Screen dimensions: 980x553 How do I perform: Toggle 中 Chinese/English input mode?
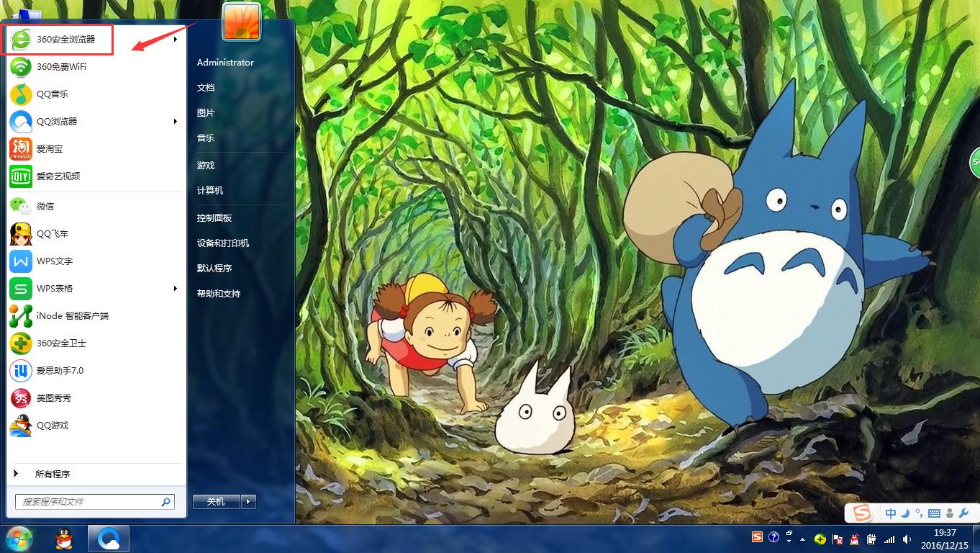coord(891,513)
